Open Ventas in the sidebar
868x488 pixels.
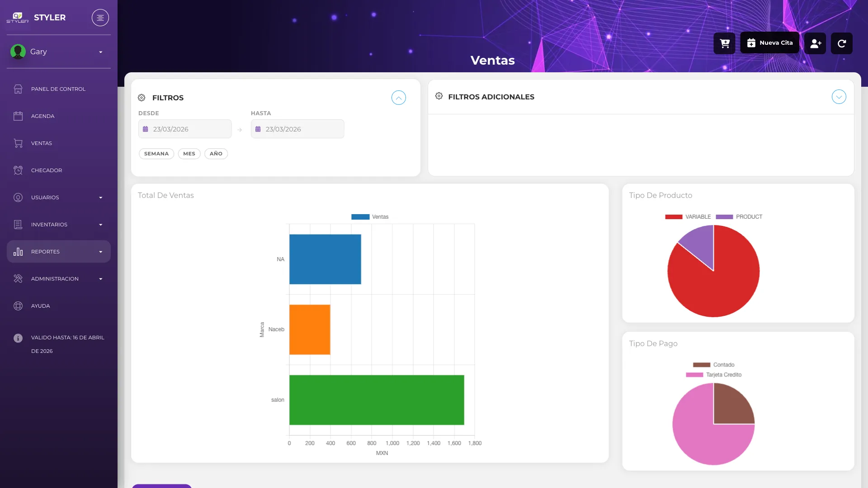[x=59, y=143]
